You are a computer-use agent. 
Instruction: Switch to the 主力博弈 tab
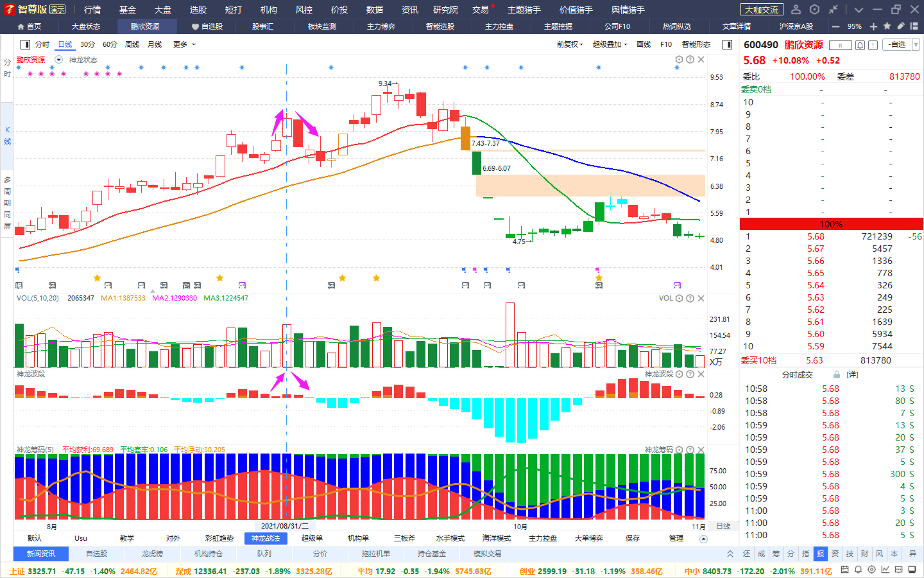pos(381,26)
